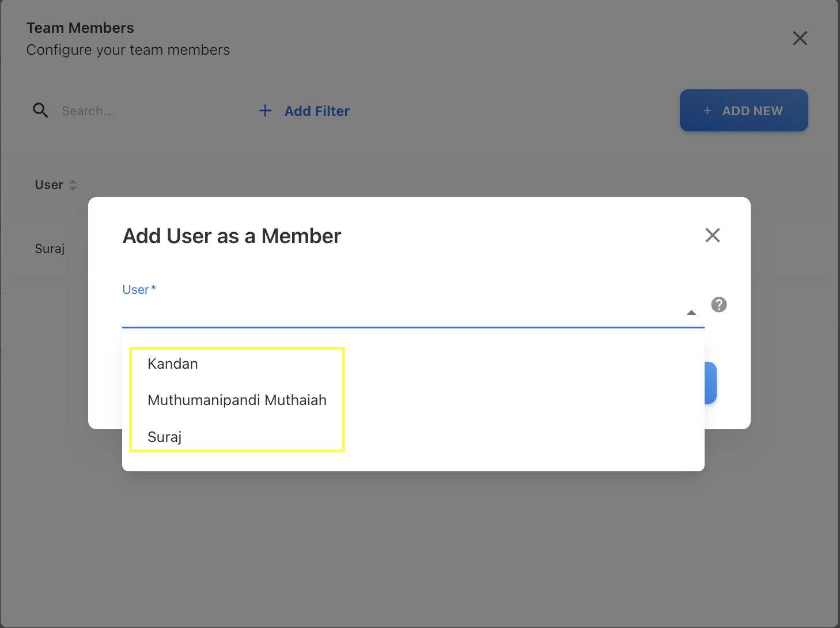Open the Add Filter link
The width and height of the screenshot is (840, 628).
point(317,111)
